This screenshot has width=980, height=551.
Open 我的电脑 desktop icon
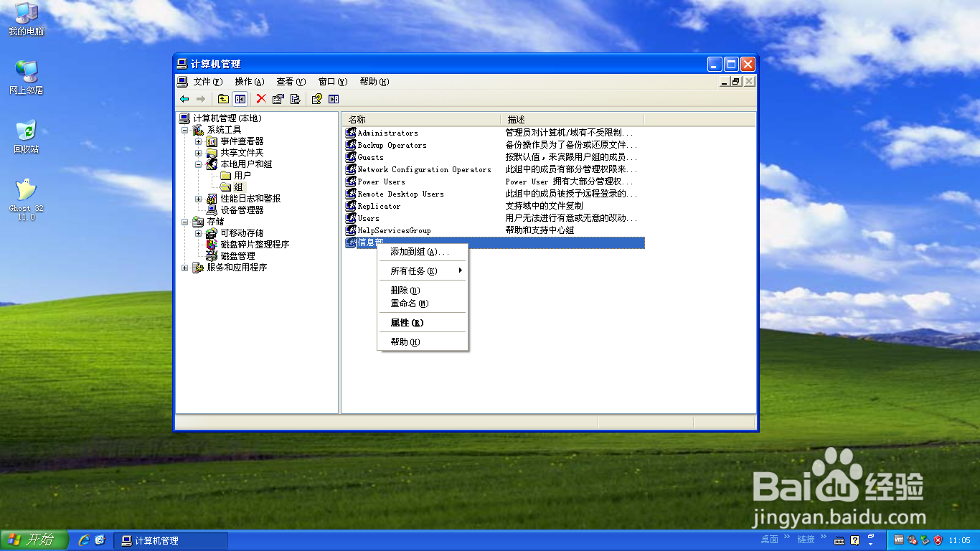coord(27,19)
